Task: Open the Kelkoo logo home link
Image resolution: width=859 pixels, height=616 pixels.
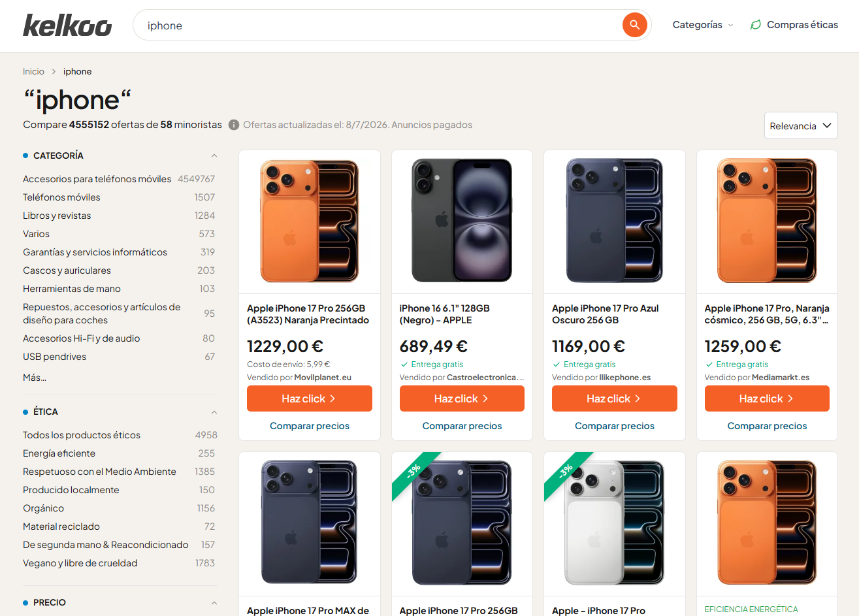Action: 67,25
